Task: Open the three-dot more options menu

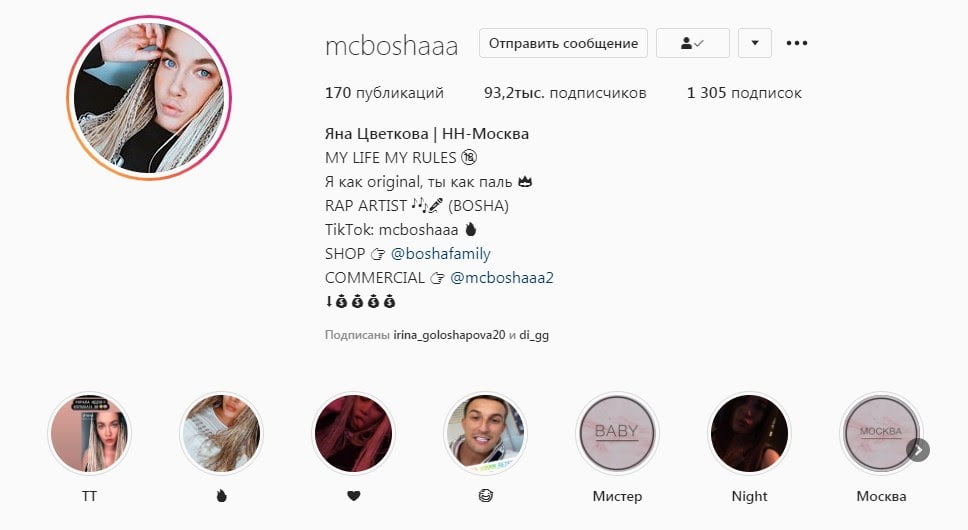Action: pos(797,43)
